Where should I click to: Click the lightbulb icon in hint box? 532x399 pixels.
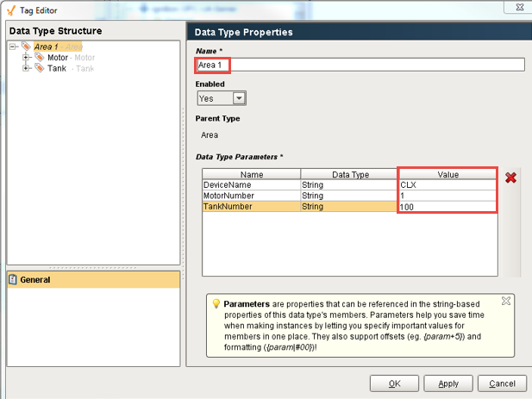pos(216,304)
